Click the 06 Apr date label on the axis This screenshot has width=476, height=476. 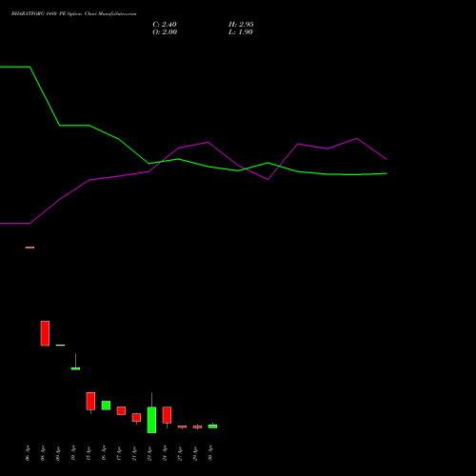[28, 453]
